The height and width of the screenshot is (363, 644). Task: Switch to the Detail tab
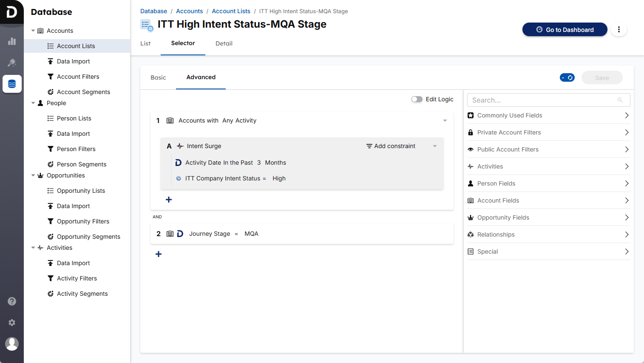click(x=224, y=43)
